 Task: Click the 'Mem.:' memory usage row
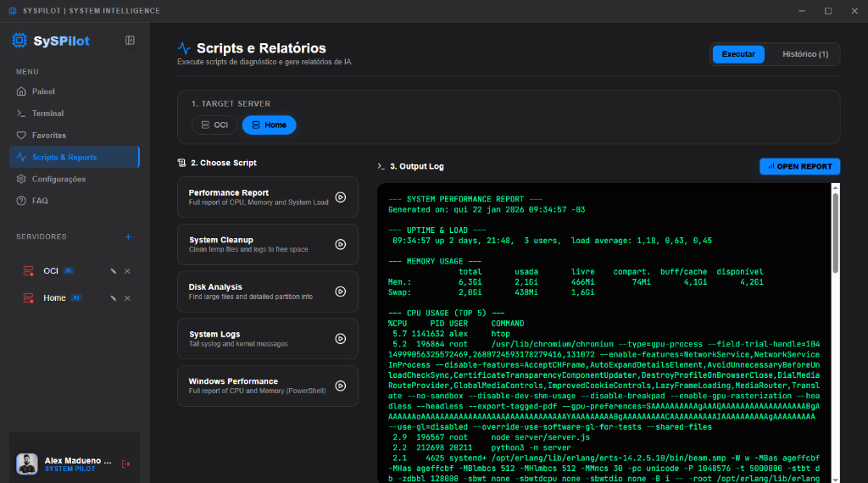576,282
